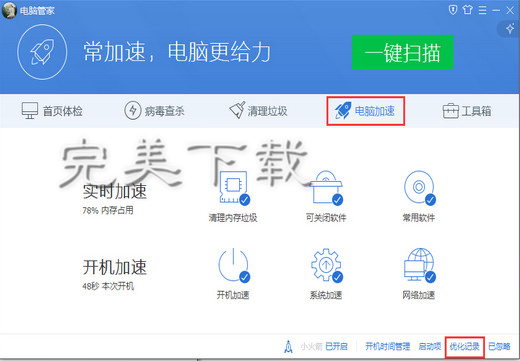Open the 首页体检 tab

52,111
